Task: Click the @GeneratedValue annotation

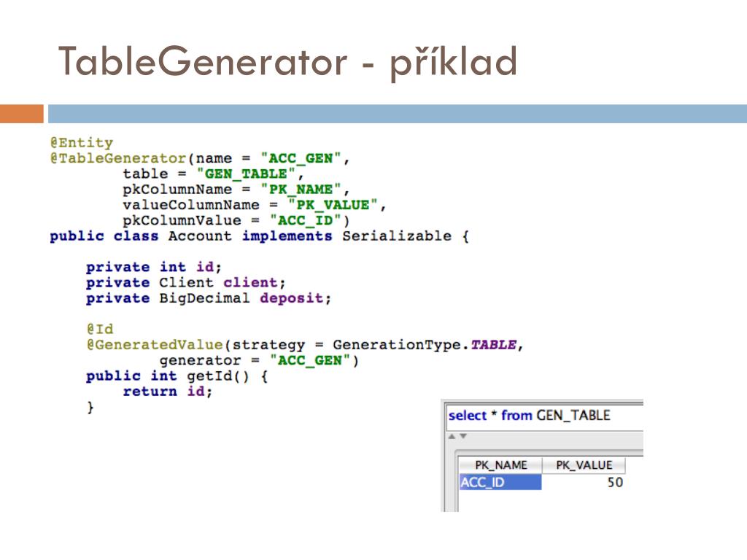Action: tap(155, 345)
